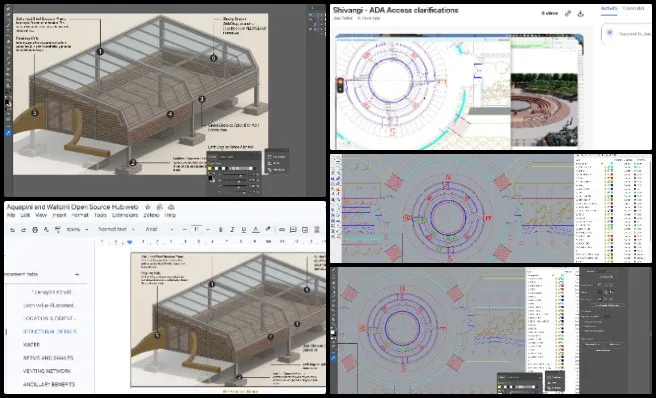Open the Arial font dropdown
The image size is (656, 398).
coord(158,229)
